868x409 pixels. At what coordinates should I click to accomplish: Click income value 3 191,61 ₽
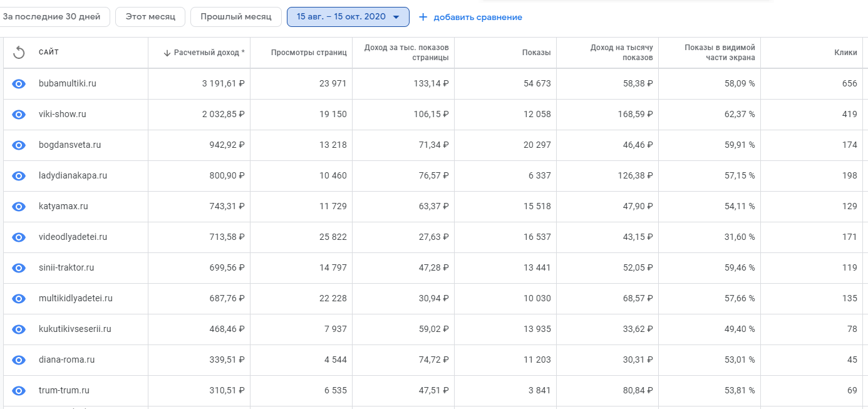point(224,83)
